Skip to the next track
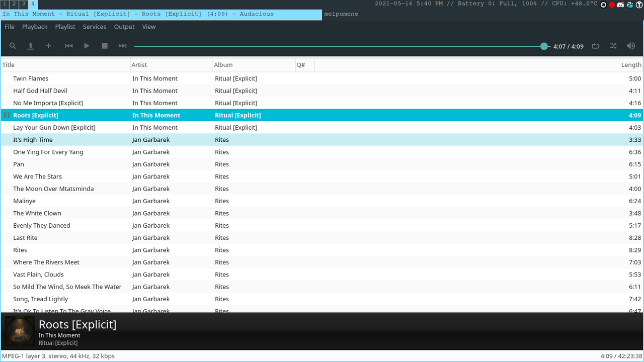644x362 pixels. 122,46
